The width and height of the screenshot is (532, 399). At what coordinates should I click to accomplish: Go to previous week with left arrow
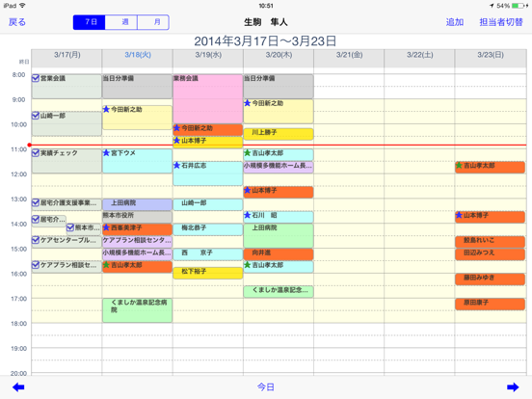(18, 387)
